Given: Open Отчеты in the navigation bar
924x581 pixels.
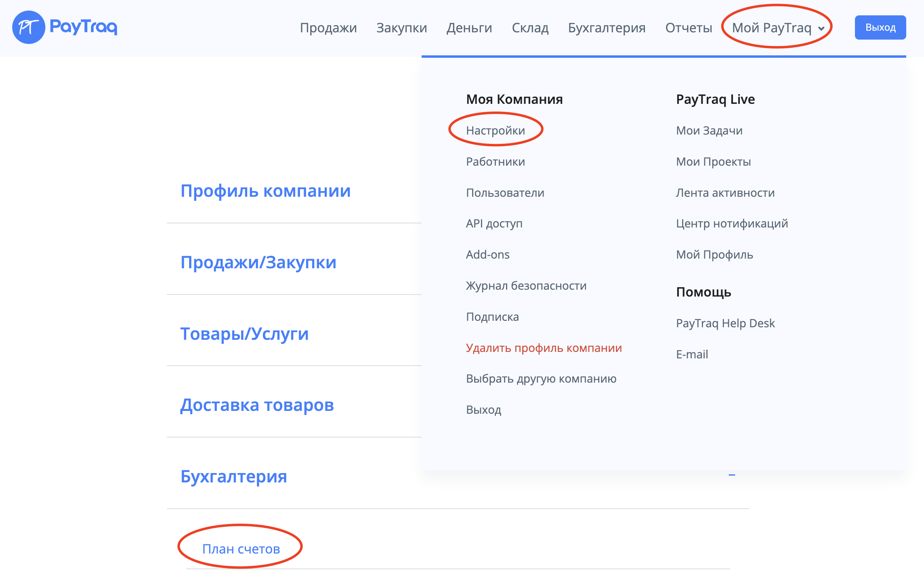Looking at the screenshot, I should [688, 27].
